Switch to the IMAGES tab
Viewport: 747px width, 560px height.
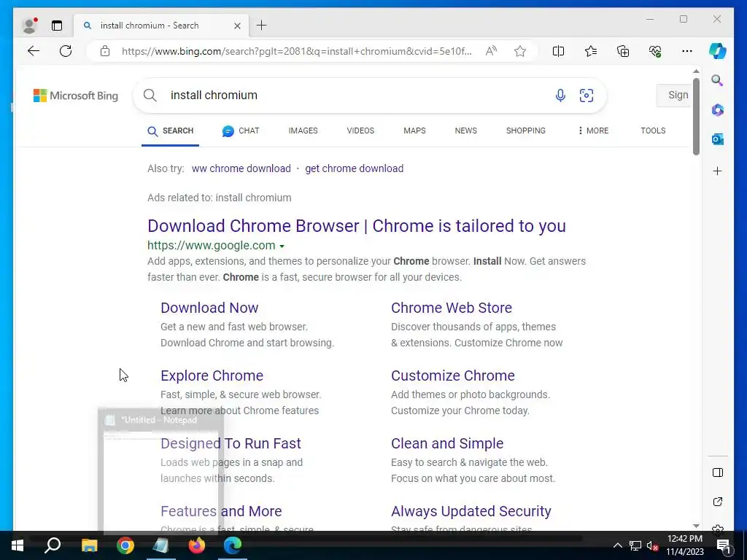tap(303, 131)
